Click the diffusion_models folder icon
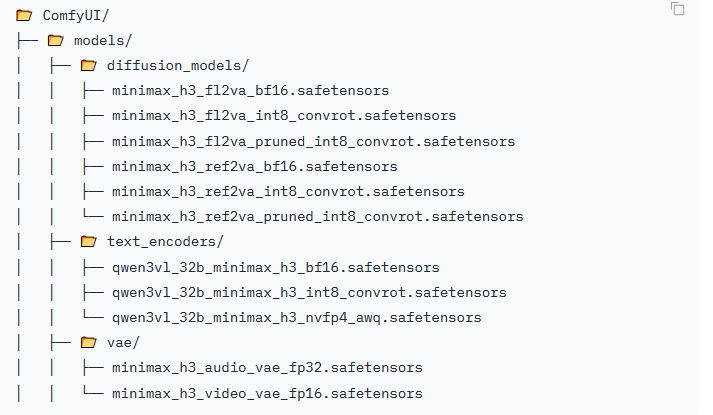This screenshot has width=713, height=415. point(89,66)
